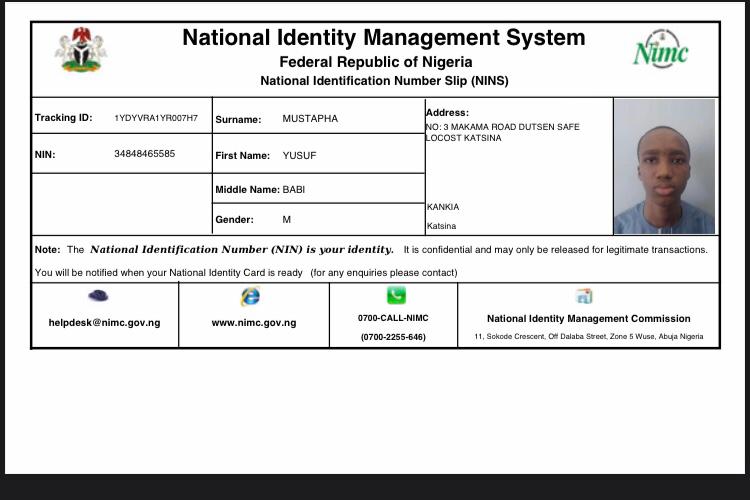Click the helpdesk hat icon
Image resolution: width=750 pixels, height=500 pixels.
tap(98, 295)
